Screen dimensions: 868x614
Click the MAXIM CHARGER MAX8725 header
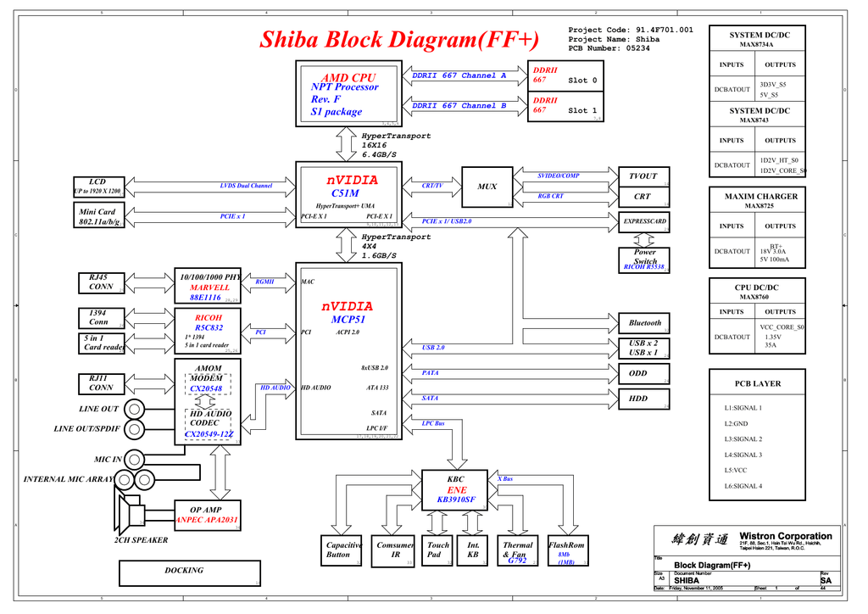[x=758, y=200]
